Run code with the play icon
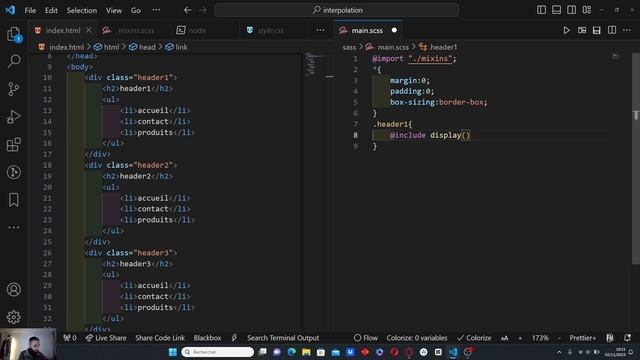This screenshot has height=360, width=640. (567, 30)
